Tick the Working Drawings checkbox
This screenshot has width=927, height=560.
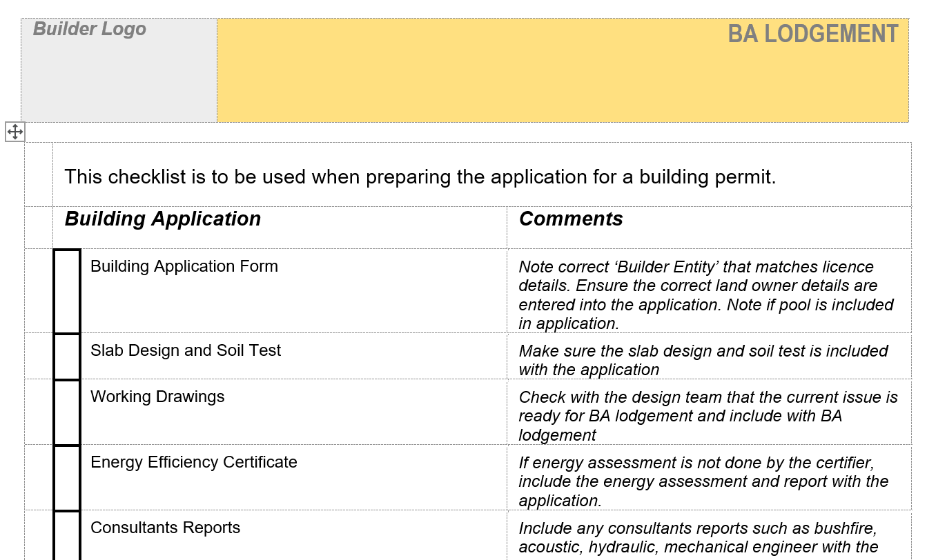(67, 412)
